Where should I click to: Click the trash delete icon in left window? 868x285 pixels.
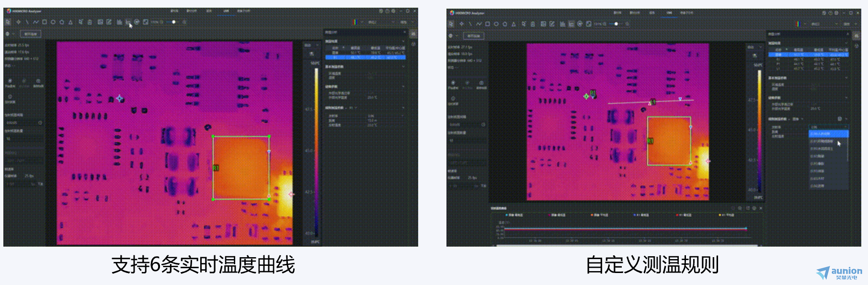click(x=90, y=22)
